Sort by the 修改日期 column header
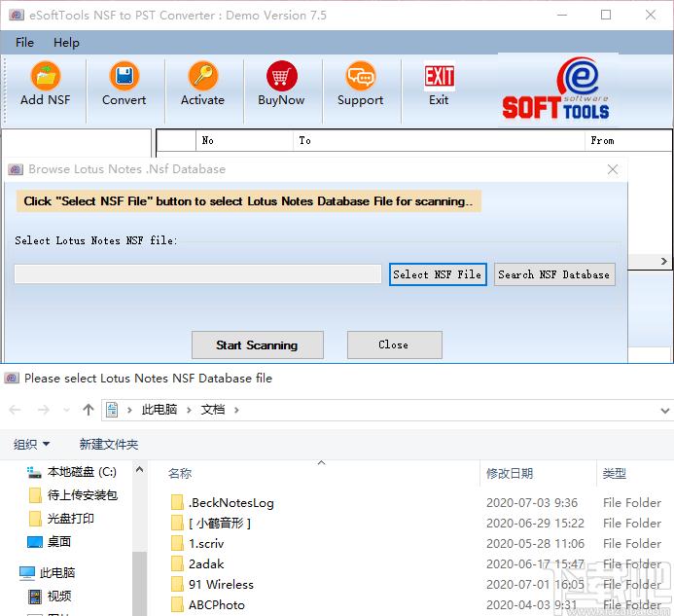This screenshot has width=674, height=616. point(510,474)
